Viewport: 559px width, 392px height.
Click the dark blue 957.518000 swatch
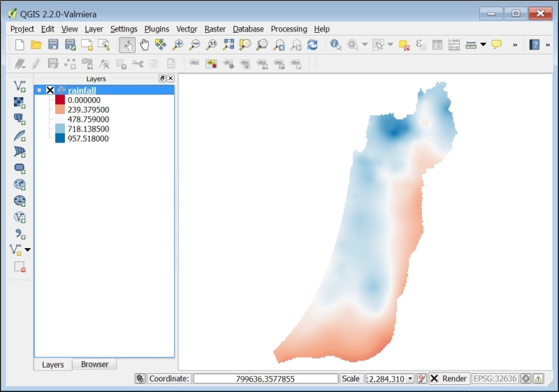[x=60, y=138]
